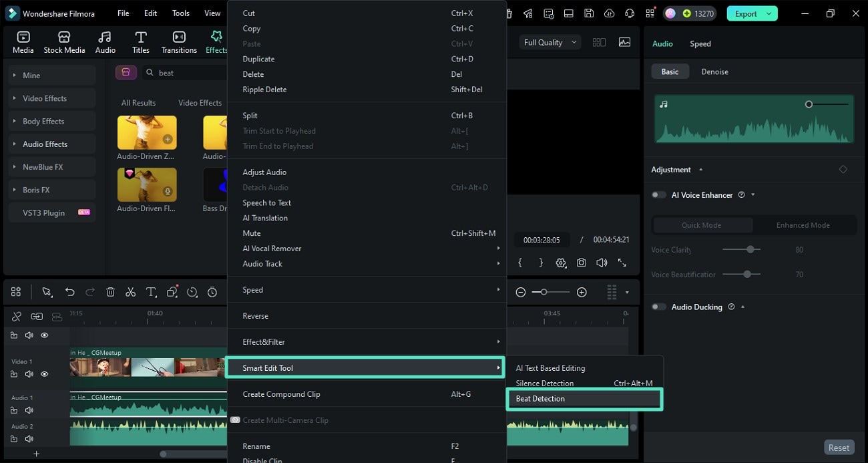Click the effects search field containing beat
The height and width of the screenshot is (463, 868).
click(x=184, y=73)
